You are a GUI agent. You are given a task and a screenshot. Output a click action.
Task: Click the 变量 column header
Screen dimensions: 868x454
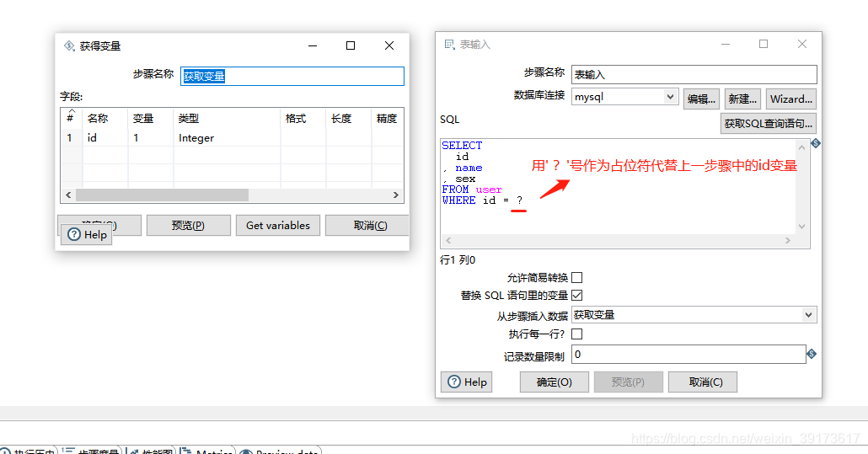(x=151, y=118)
